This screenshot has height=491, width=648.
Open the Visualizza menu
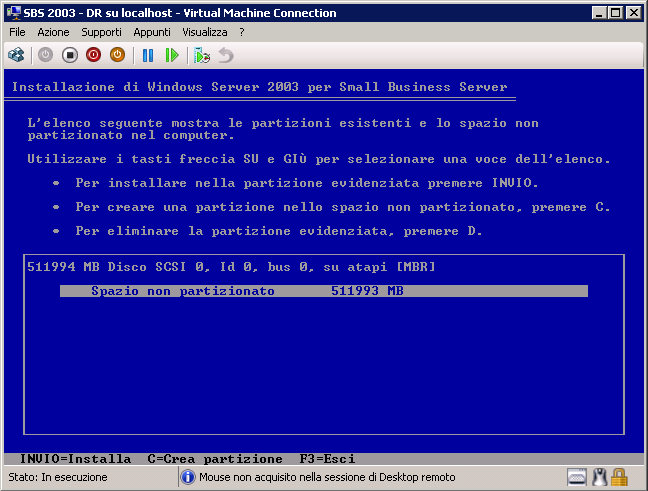(205, 32)
